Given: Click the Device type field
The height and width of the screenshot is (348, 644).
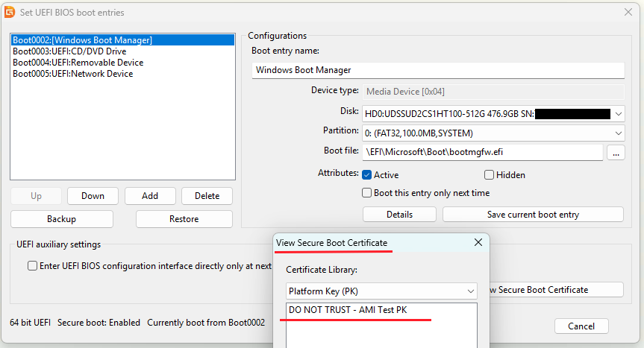Looking at the screenshot, I should [x=493, y=92].
